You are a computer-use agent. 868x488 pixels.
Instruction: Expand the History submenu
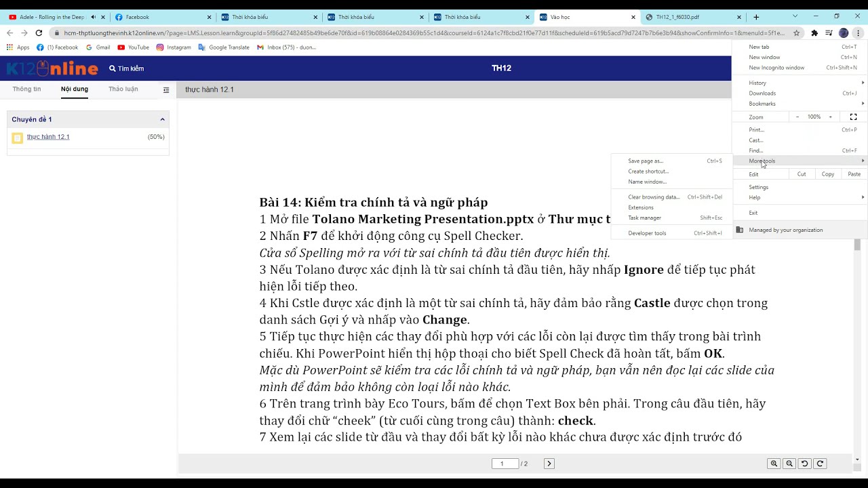pos(800,83)
